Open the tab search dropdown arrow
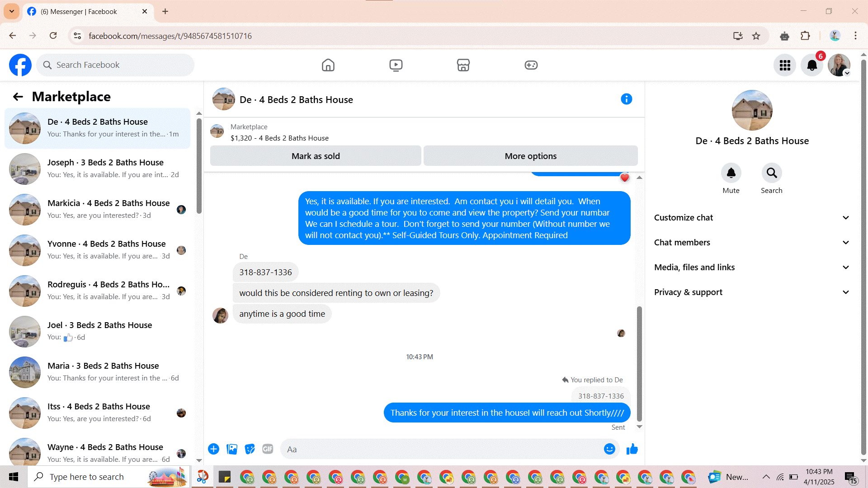The width and height of the screenshot is (868, 488). (x=12, y=11)
